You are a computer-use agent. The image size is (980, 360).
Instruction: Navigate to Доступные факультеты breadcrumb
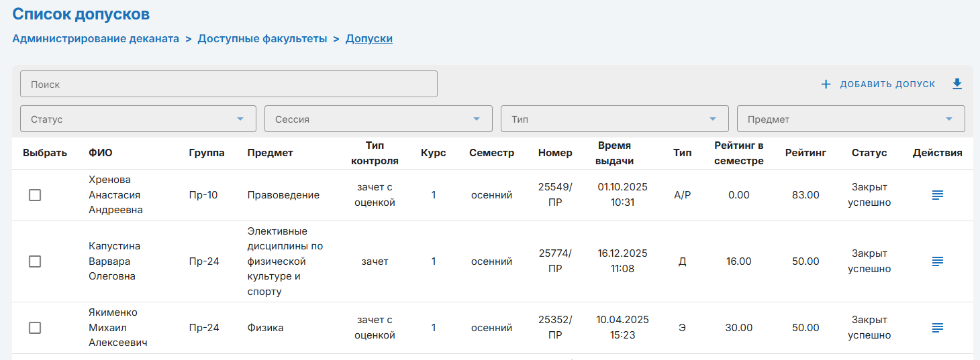pyautogui.click(x=262, y=39)
